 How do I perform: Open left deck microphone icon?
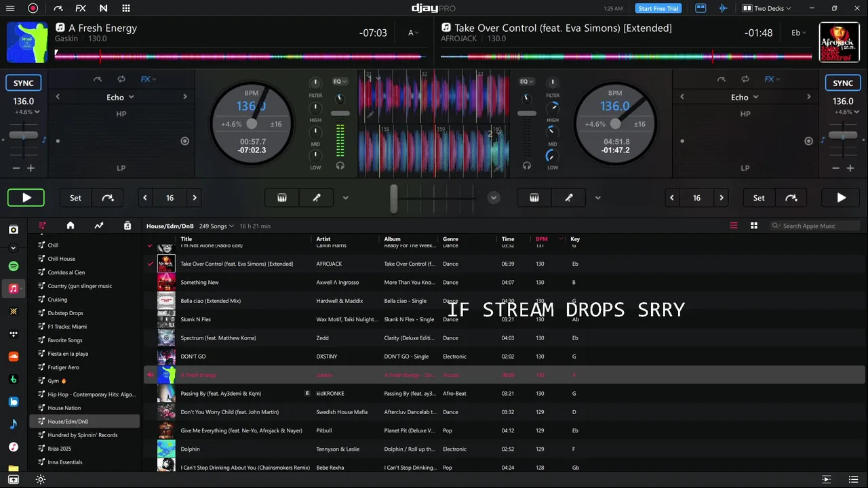[x=316, y=198]
